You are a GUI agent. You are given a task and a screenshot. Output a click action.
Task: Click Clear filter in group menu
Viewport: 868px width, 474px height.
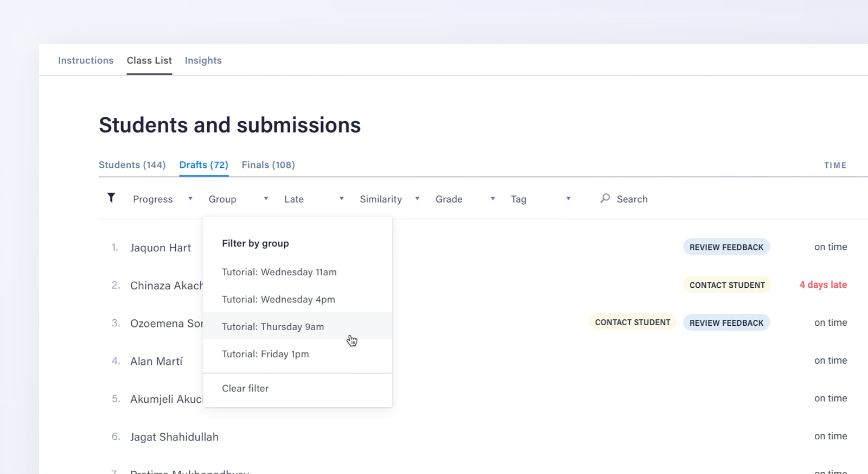pos(245,388)
